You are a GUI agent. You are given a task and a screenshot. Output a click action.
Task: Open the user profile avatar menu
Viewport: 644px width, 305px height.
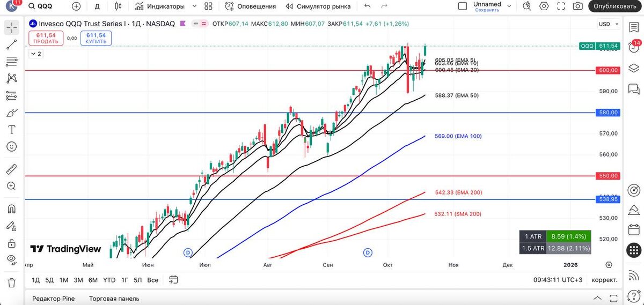point(12,6)
